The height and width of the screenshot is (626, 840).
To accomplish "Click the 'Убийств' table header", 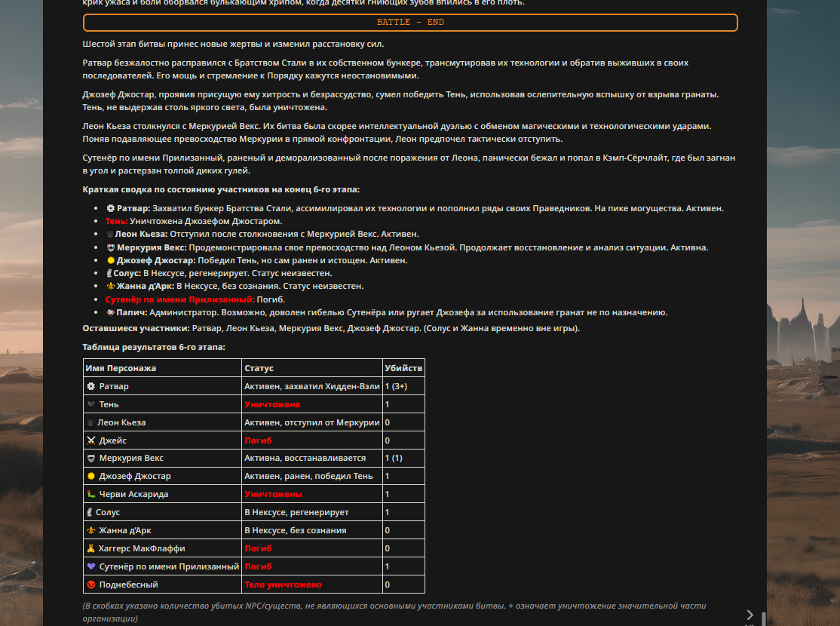I will [403, 368].
